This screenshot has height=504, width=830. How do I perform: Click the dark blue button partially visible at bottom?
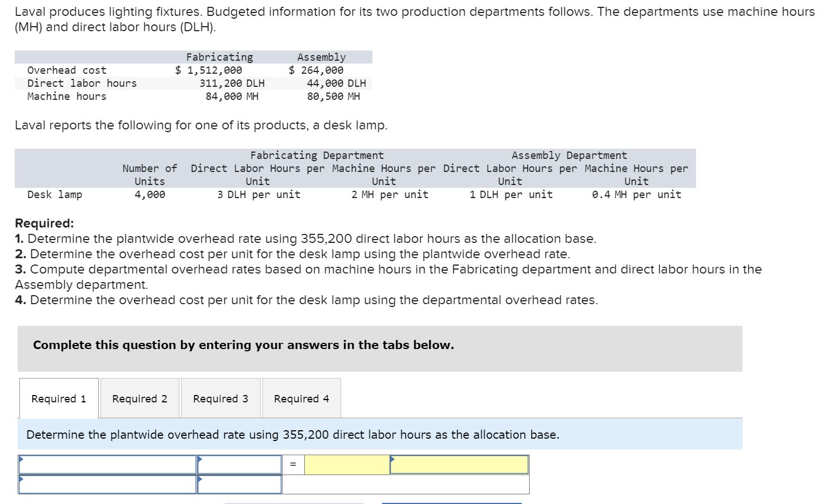[x=452, y=503]
